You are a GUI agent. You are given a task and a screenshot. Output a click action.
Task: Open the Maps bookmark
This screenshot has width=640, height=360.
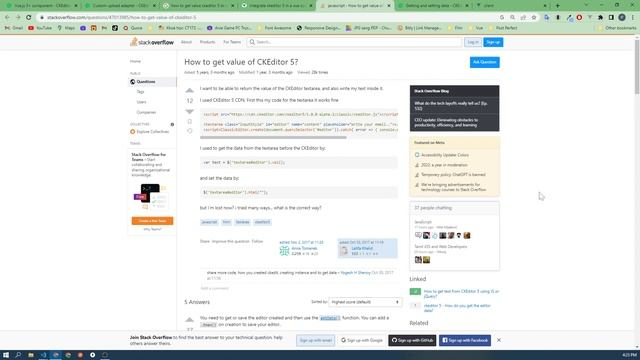[67, 28]
